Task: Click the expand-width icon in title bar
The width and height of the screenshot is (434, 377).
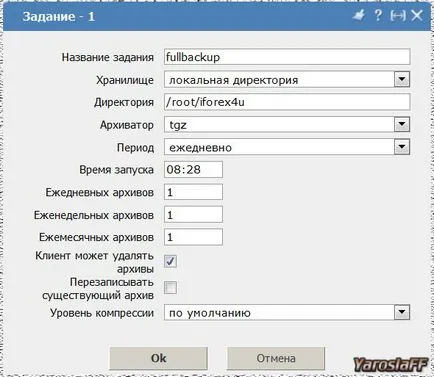Action: point(398,15)
